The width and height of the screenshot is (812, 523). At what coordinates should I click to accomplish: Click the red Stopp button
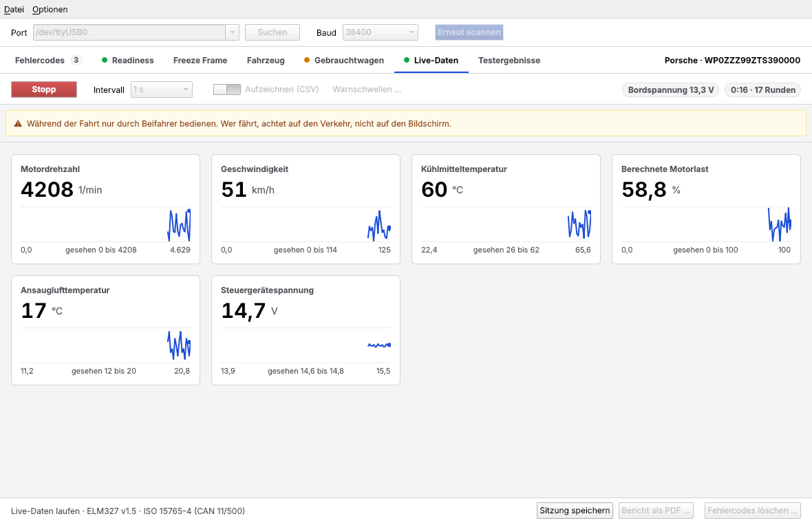point(44,89)
